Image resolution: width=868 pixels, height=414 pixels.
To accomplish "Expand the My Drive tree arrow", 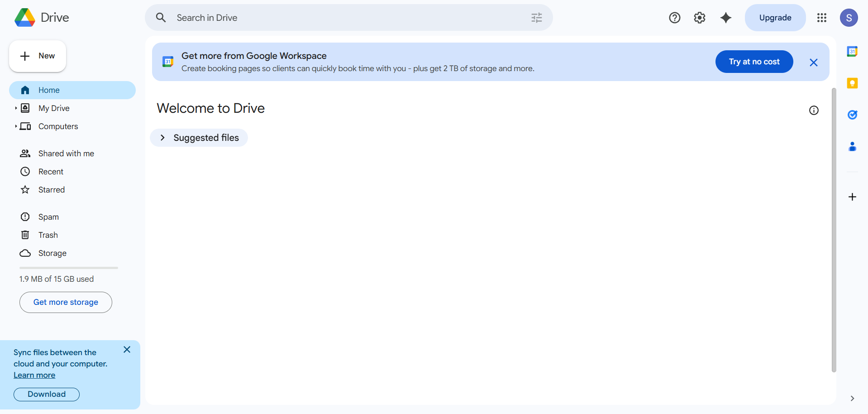I will tap(16, 108).
